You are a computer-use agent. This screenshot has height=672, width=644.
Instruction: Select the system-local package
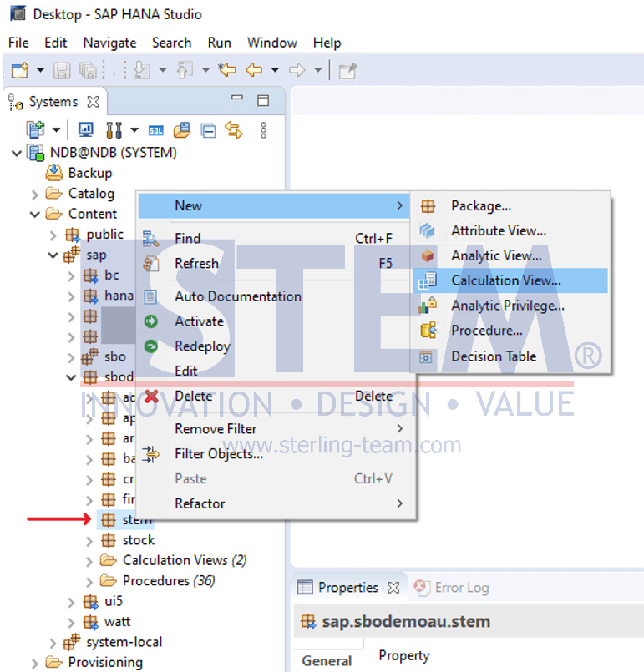click(x=124, y=642)
